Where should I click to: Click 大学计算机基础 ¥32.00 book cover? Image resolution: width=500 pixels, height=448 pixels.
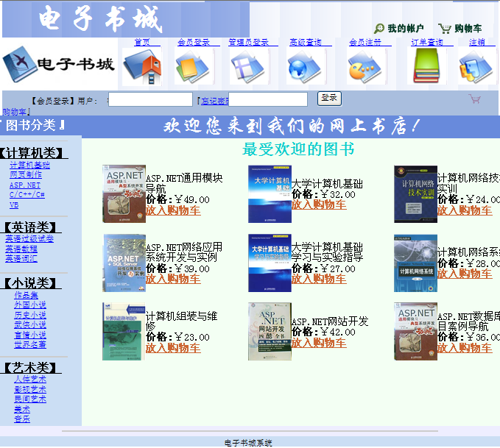click(270, 193)
